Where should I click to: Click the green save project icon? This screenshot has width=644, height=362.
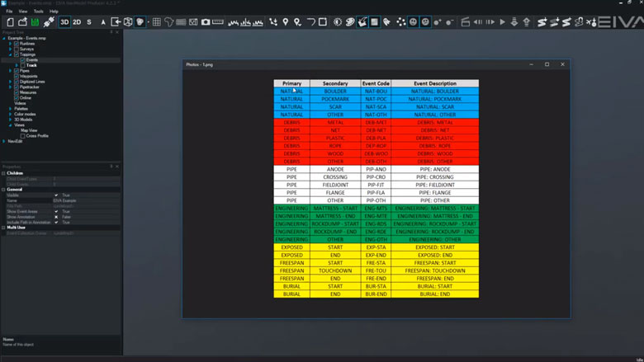point(35,21)
